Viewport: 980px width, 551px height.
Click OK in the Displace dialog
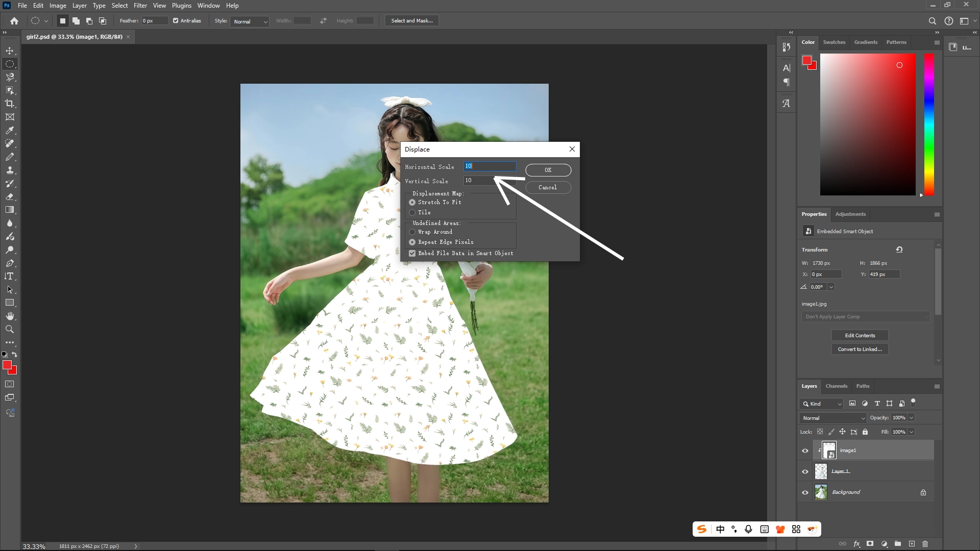[x=548, y=170]
